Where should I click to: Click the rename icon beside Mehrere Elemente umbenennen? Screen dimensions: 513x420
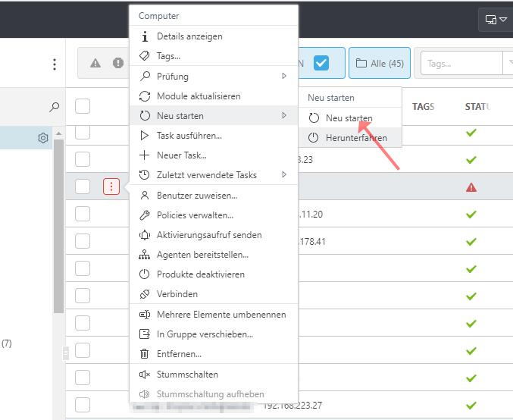(x=144, y=315)
